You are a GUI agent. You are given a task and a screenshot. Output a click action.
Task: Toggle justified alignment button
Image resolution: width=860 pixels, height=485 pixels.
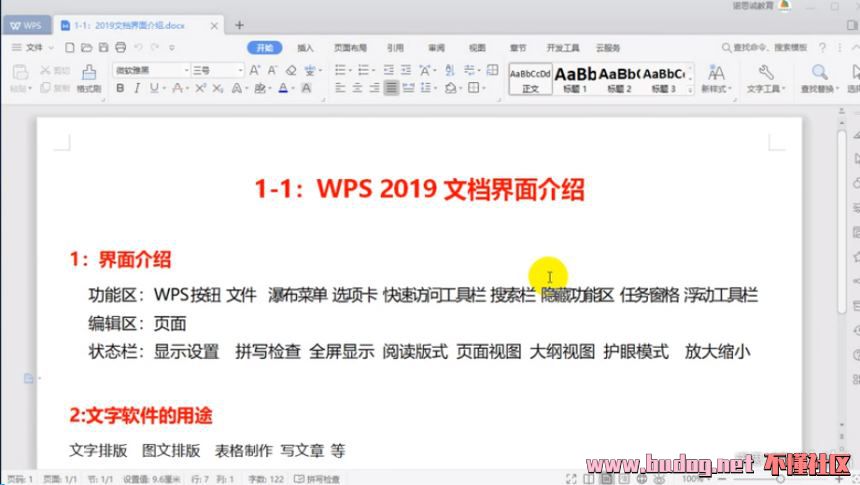(391, 88)
